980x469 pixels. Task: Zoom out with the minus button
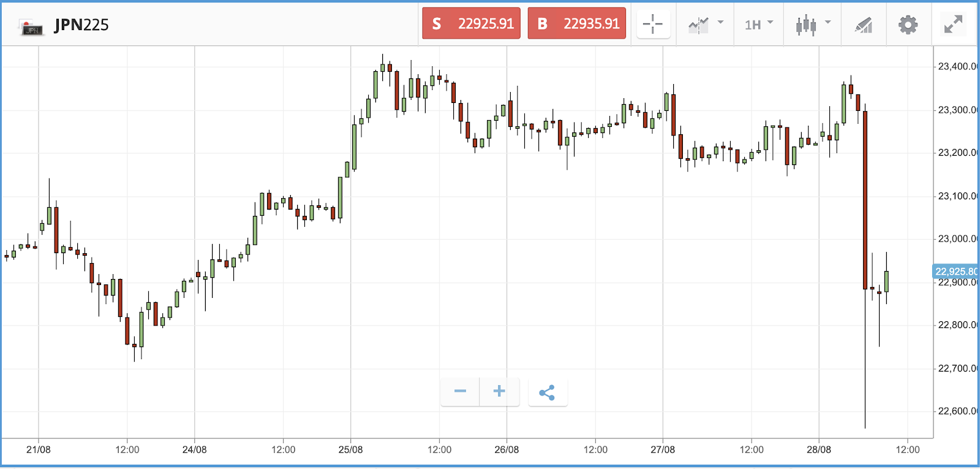[460, 391]
